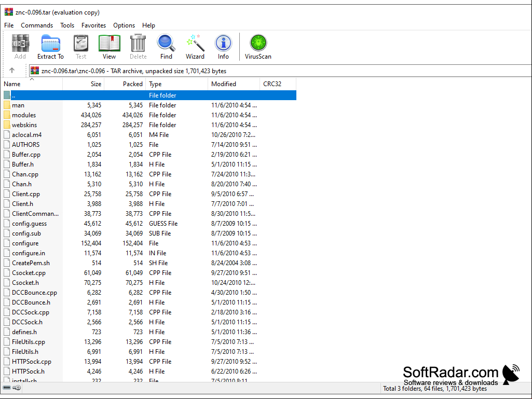Click the key password status bar icon
Viewport: 532px width, 399px height.
coord(17,388)
